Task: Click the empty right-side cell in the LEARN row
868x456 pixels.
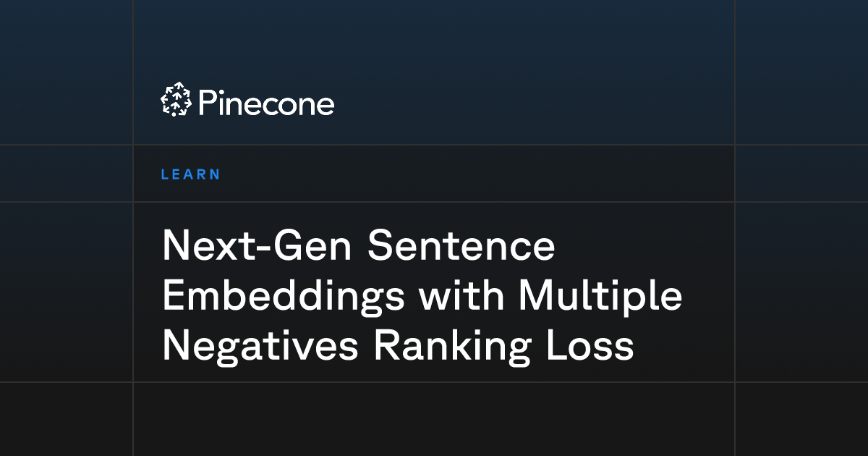Action: click(801, 174)
